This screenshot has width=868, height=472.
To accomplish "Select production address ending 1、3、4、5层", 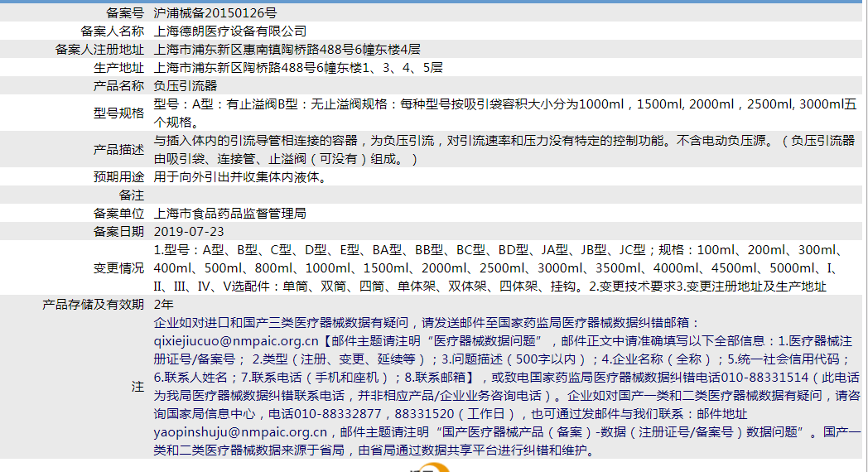I will coord(298,68).
